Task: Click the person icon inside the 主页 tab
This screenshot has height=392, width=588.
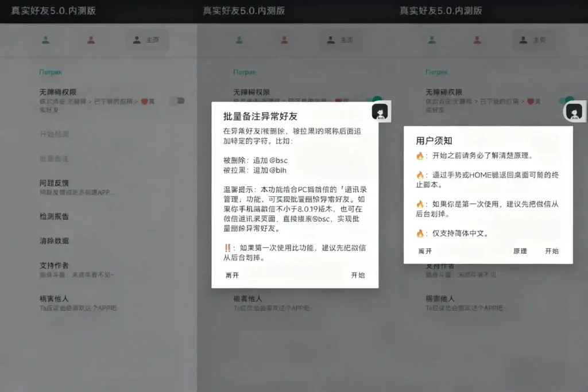Action: coord(136,40)
